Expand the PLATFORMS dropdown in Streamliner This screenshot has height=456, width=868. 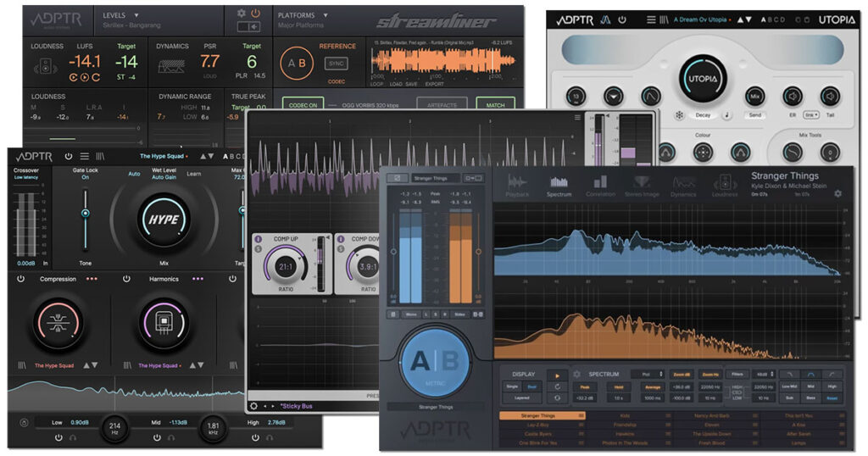(x=303, y=15)
